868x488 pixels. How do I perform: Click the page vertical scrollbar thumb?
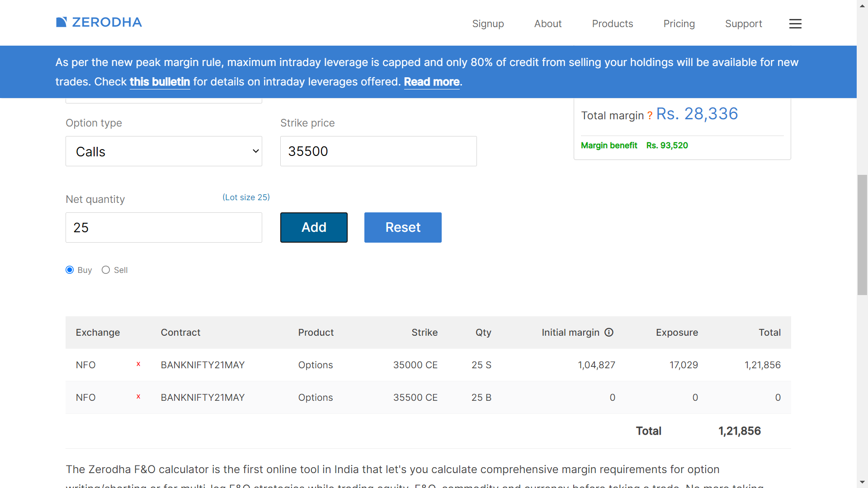(862, 235)
